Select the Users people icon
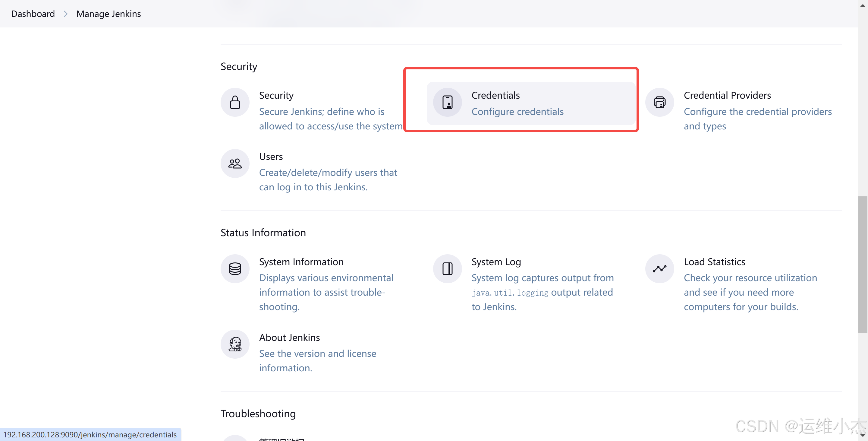 click(235, 163)
